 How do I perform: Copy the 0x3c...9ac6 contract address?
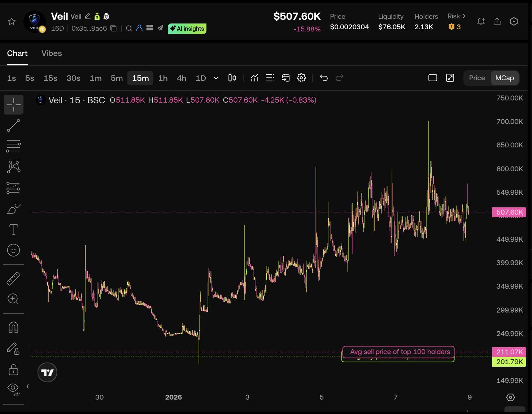click(x=113, y=28)
